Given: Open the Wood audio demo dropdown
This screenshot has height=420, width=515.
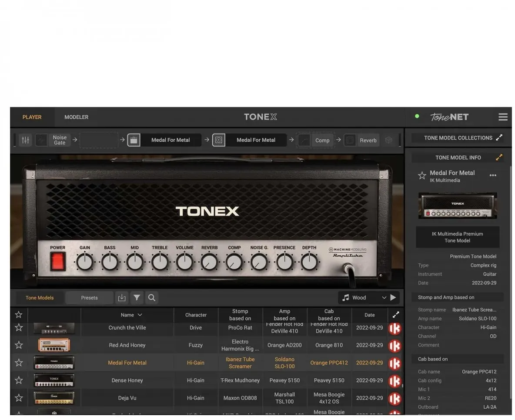Looking at the screenshot, I should coord(384,298).
